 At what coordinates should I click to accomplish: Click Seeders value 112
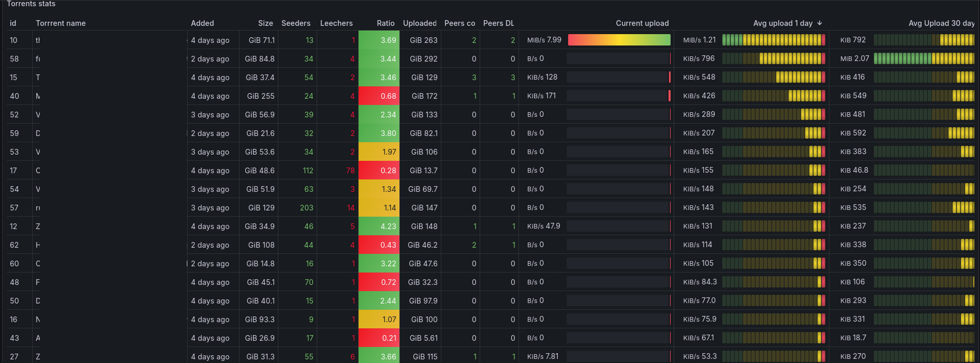[x=308, y=171]
